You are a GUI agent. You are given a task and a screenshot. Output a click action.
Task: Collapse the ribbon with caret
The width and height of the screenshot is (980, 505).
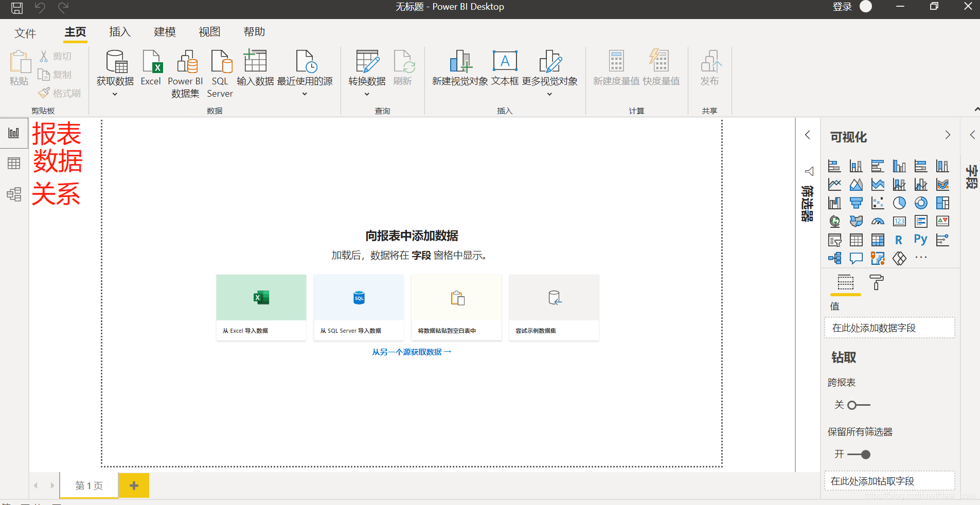click(x=976, y=109)
